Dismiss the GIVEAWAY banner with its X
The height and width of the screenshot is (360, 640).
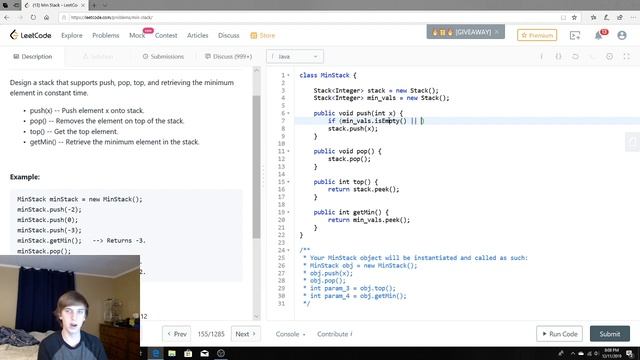(497, 32)
